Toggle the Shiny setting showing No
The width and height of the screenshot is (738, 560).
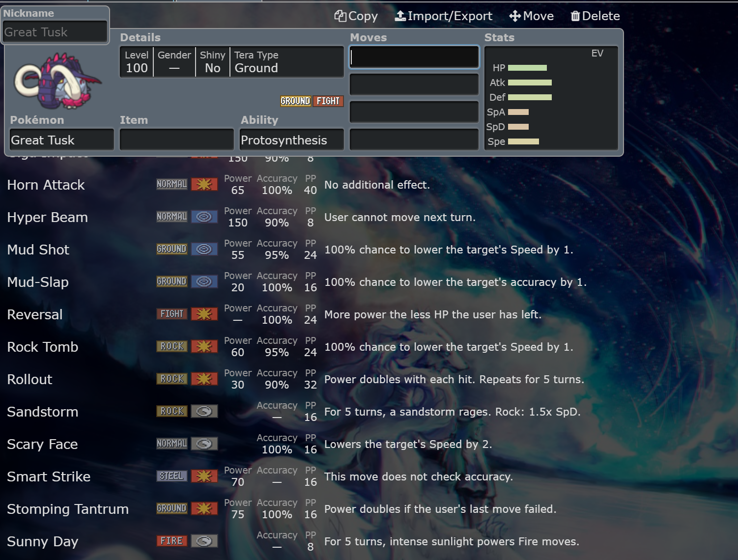(x=212, y=62)
